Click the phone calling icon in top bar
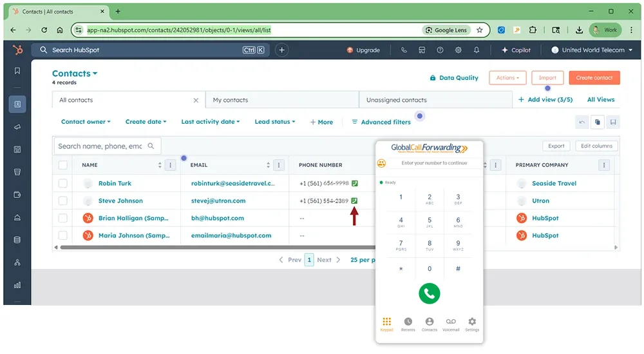644x354 pixels. tap(404, 50)
